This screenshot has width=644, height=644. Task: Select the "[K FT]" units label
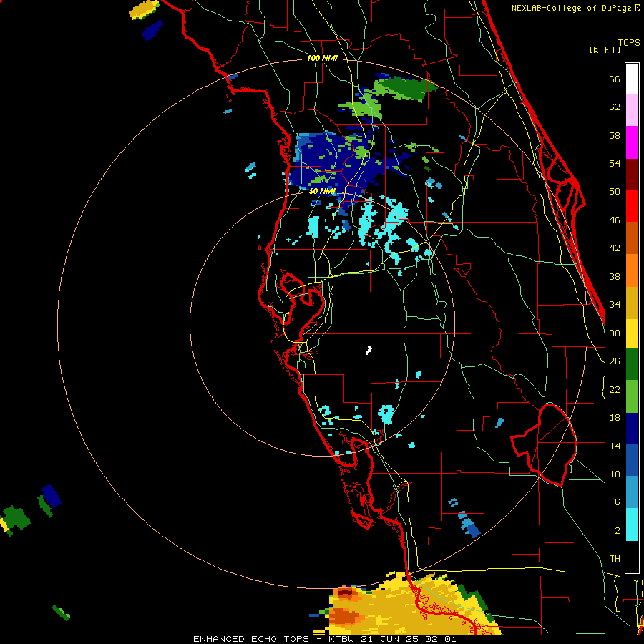point(605,49)
